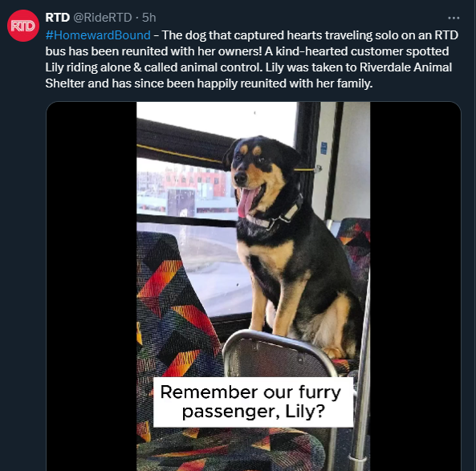The width and height of the screenshot is (476, 471).
Task: Click the left black letterbox of the video
Action: pos(92,286)
